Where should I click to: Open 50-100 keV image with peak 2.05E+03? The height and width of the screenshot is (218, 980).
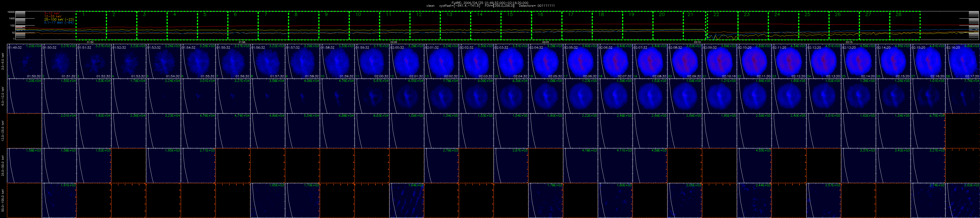685,200
